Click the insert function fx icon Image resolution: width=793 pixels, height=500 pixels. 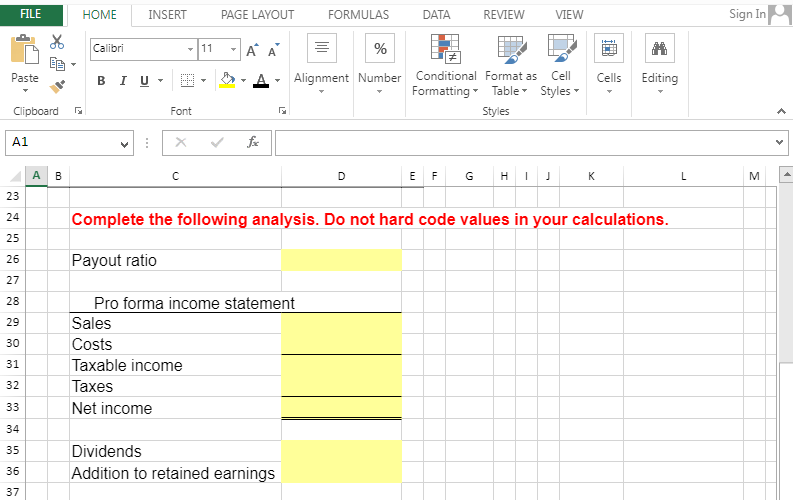[x=253, y=143]
